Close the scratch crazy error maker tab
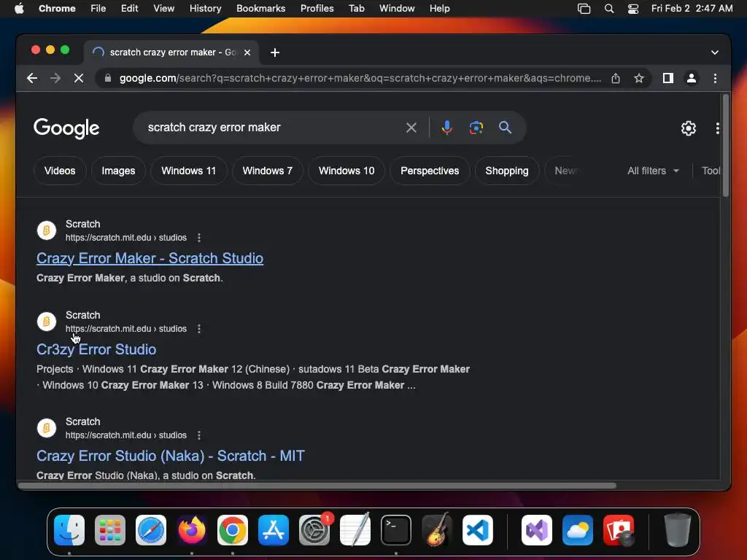The height and width of the screenshot is (560, 747). [247, 52]
